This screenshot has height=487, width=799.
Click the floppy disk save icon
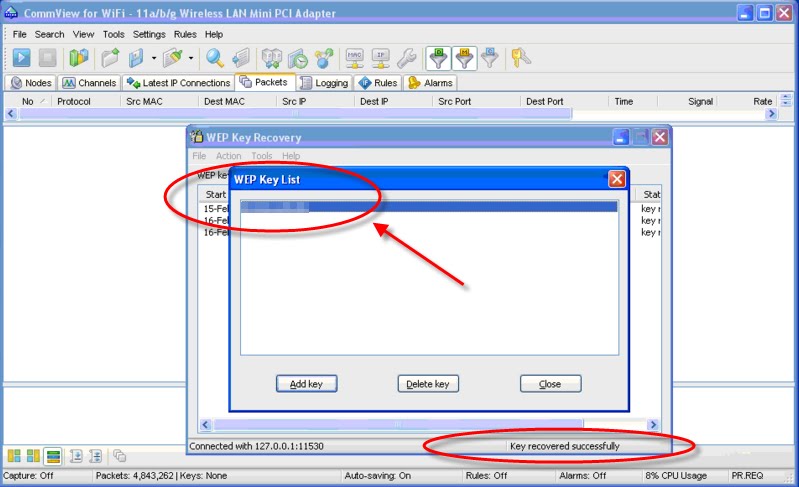[136, 58]
